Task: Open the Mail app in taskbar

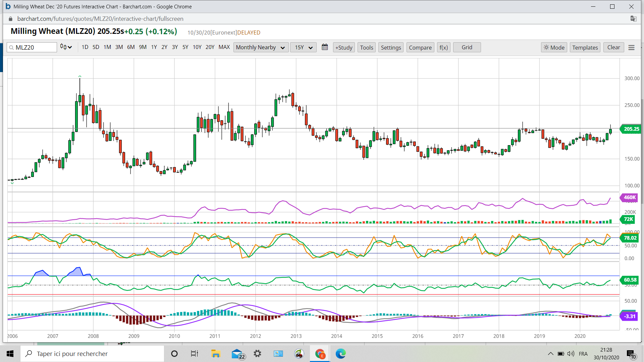Action: [237, 354]
